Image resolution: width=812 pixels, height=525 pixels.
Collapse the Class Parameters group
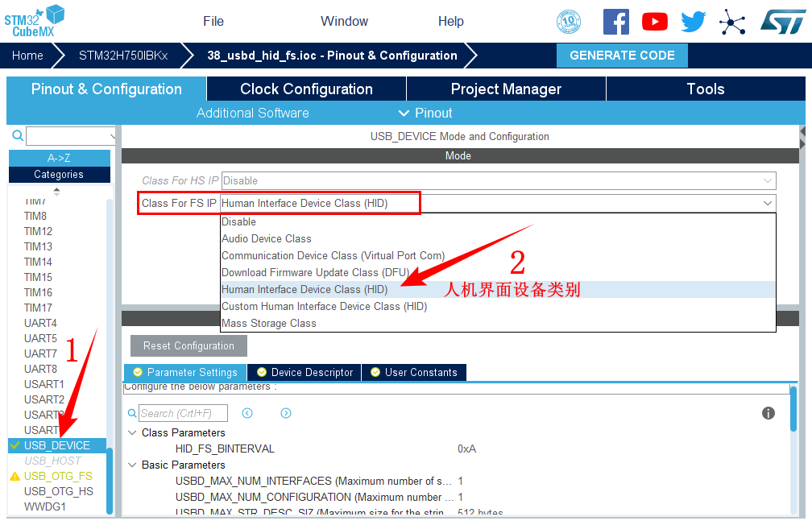(132, 432)
